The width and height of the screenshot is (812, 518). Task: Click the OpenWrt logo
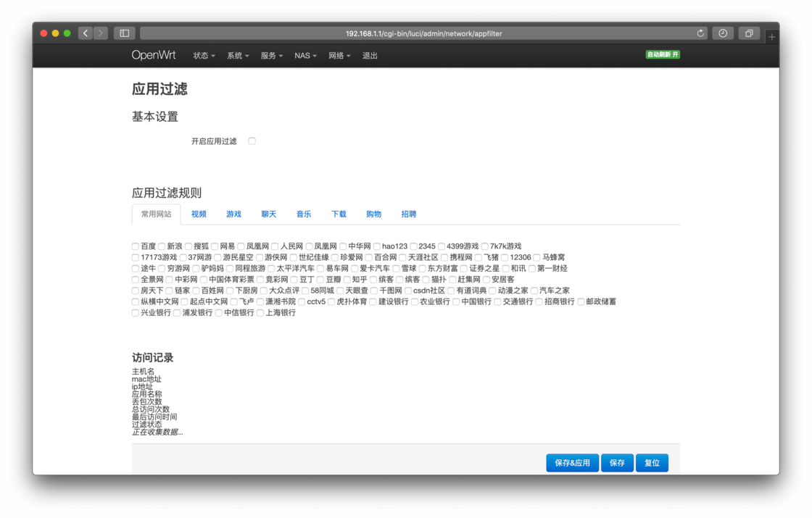tap(154, 55)
